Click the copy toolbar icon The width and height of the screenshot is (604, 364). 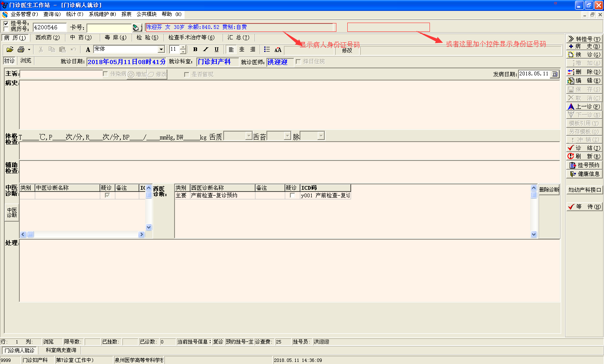point(52,49)
